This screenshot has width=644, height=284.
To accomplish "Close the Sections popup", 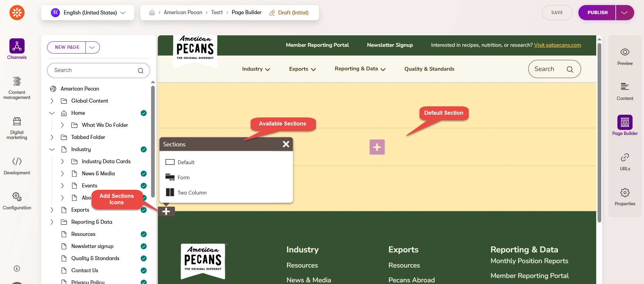I will 286,144.
